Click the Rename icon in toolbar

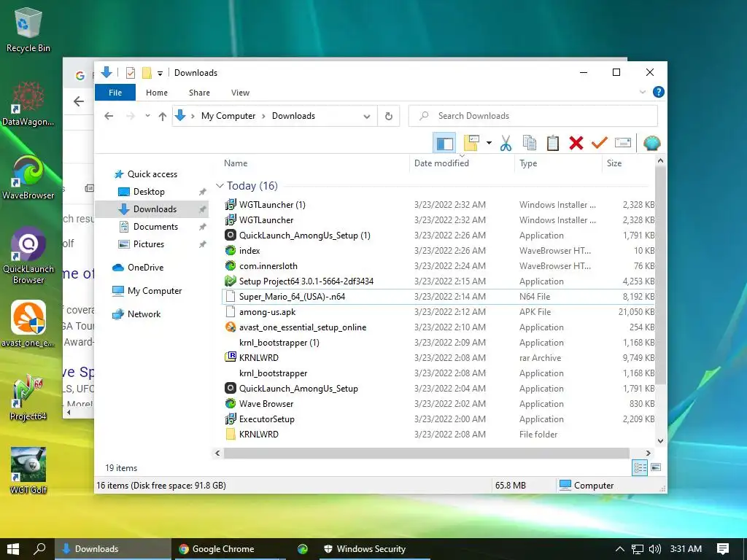pyautogui.click(x=623, y=142)
